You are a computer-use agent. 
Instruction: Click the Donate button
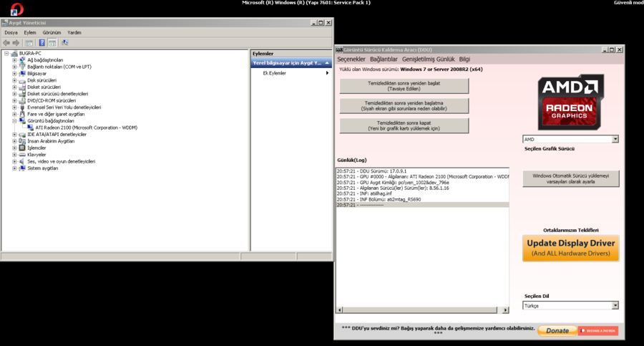pos(557,331)
